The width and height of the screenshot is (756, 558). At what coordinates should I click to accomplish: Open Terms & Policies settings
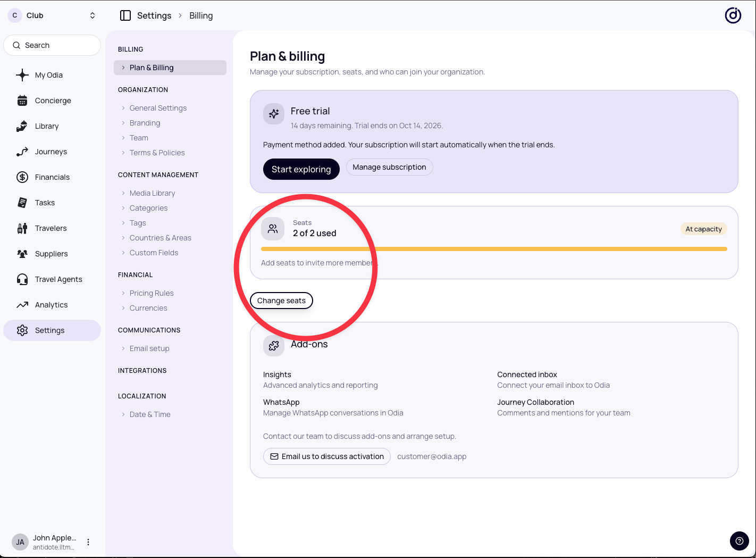[157, 153]
